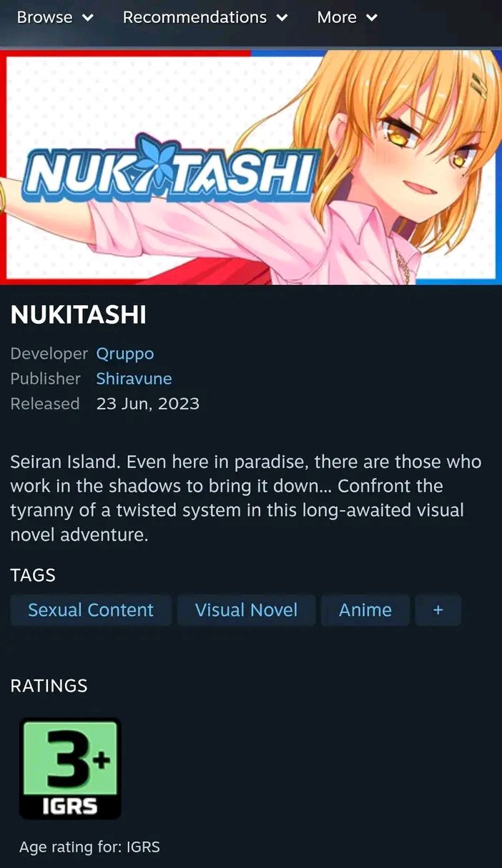
Task: Click the plus icon to show more tags
Action: 438,610
